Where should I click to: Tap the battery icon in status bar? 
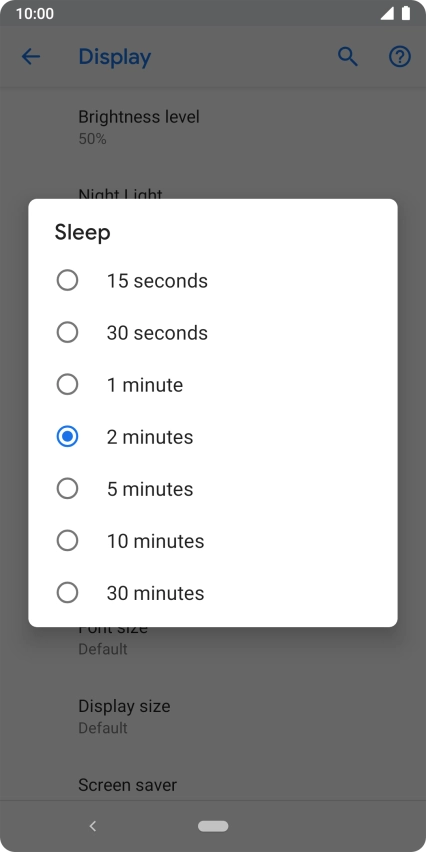tap(405, 14)
